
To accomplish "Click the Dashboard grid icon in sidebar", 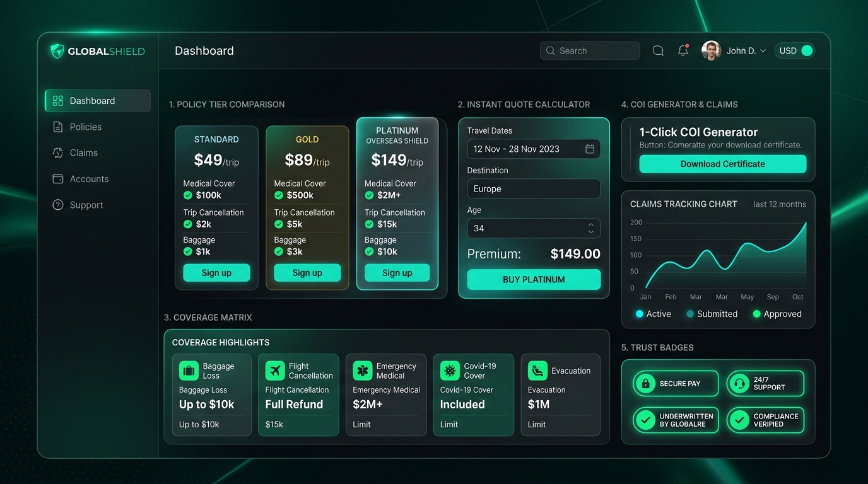I will pos(58,101).
